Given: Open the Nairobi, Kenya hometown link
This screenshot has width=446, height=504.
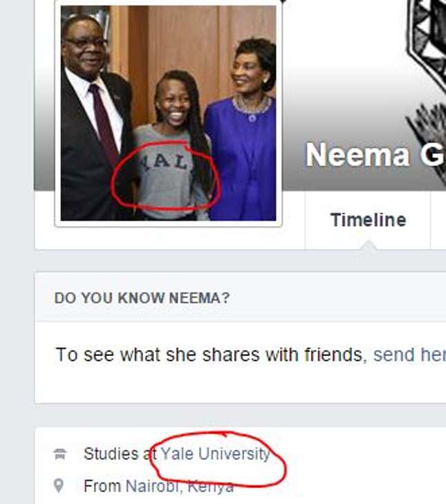Looking at the screenshot, I should coord(179,486).
